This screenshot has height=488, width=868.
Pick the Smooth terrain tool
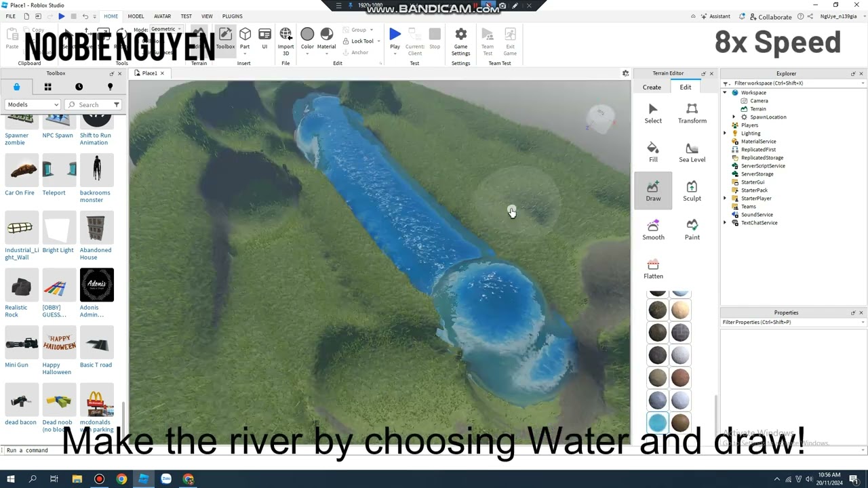(x=653, y=229)
